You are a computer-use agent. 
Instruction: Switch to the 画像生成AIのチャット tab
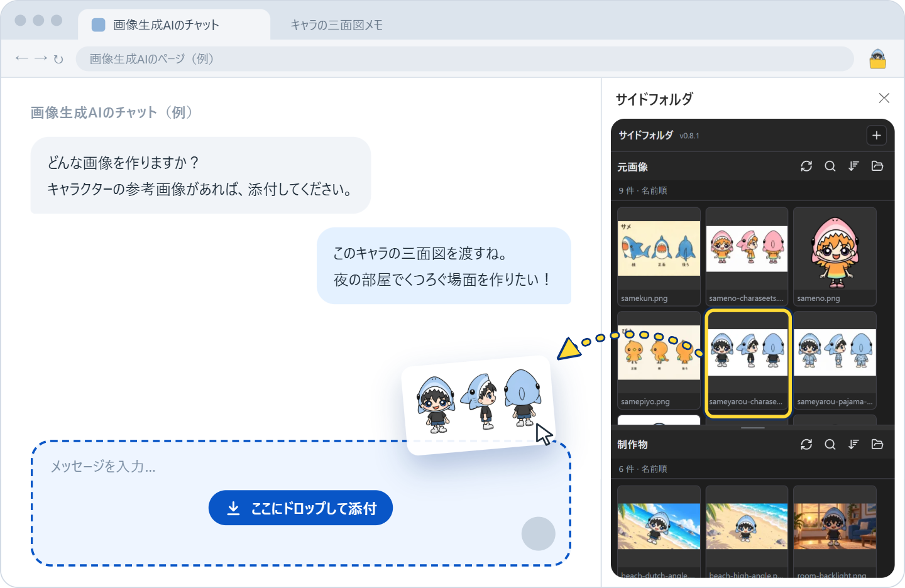tap(174, 24)
